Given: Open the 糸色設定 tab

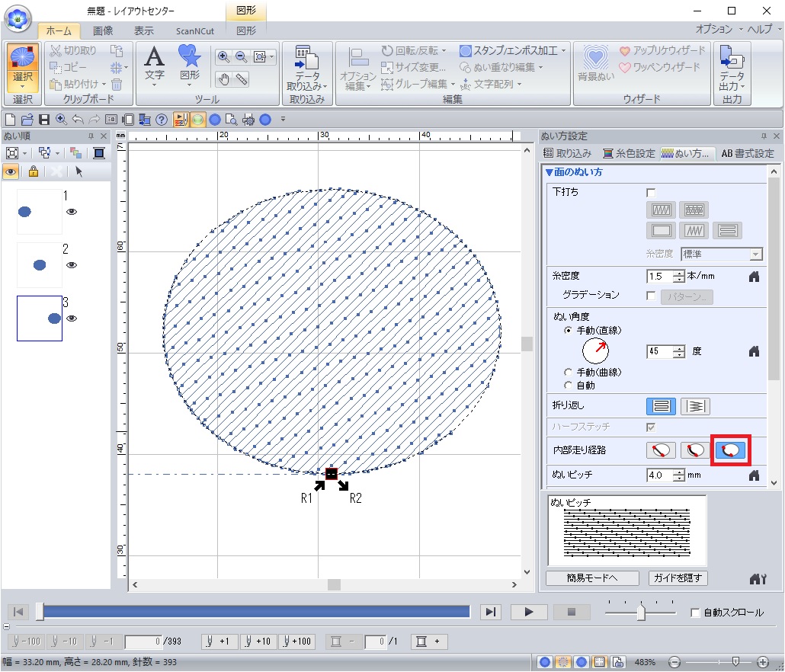Looking at the screenshot, I should click(x=629, y=153).
